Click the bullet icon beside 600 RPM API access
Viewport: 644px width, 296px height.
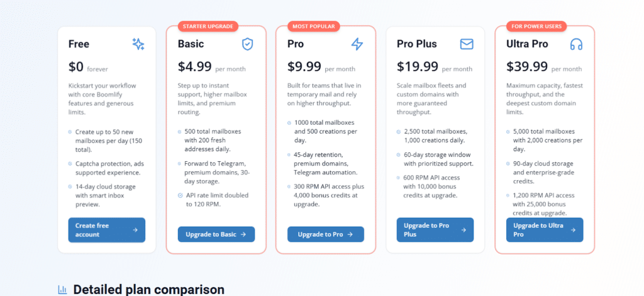pos(399,178)
